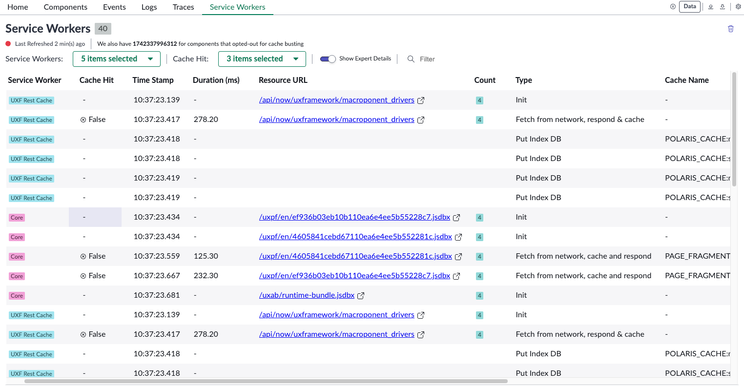Click the Data button

(690, 7)
